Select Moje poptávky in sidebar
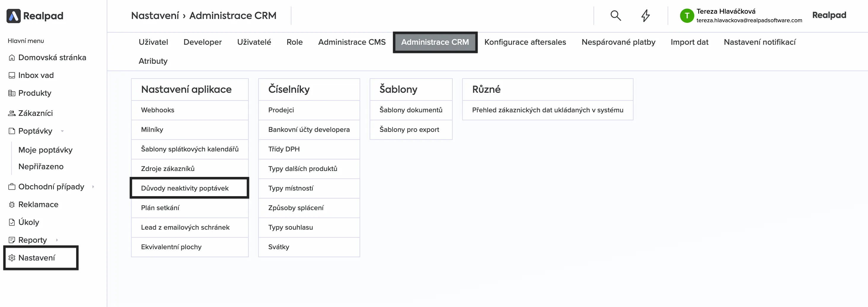The width and height of the screenshot is (868, 307). pyautogui.click(x=45, y=150)
